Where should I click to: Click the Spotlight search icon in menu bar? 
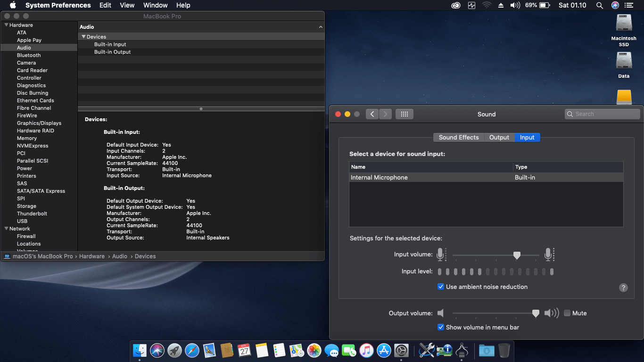(x=599, y=5)
